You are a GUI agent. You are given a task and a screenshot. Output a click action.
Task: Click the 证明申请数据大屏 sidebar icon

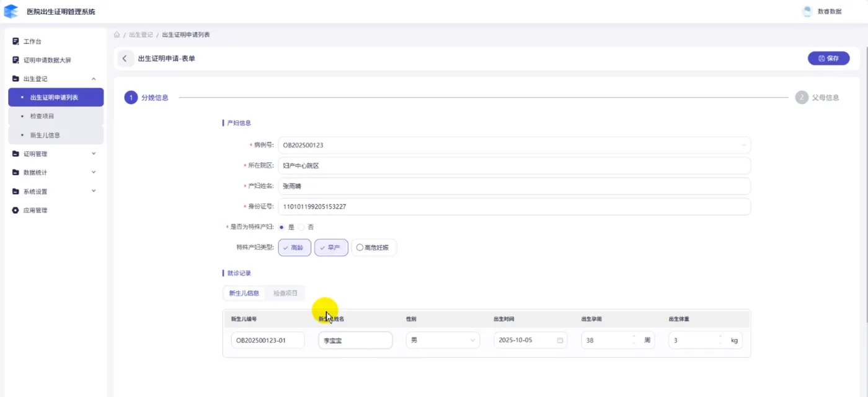coord(16,60)
